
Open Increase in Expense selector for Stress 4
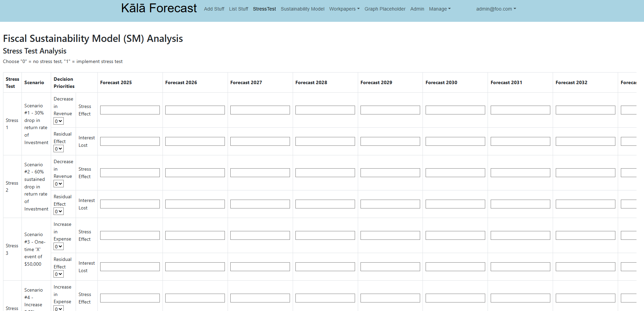point(58,309)
